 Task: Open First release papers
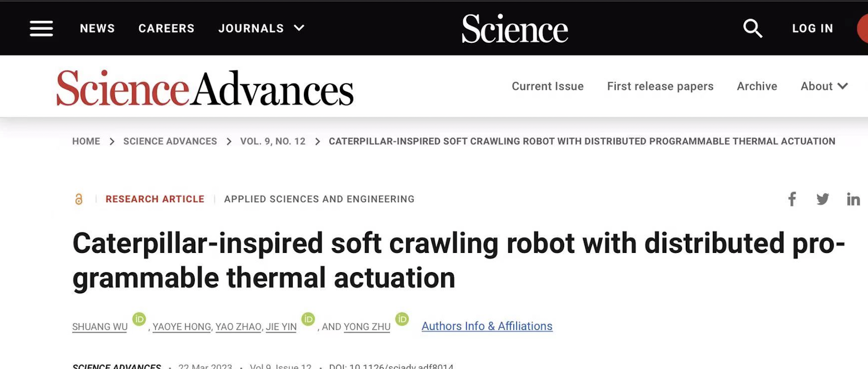660,86
